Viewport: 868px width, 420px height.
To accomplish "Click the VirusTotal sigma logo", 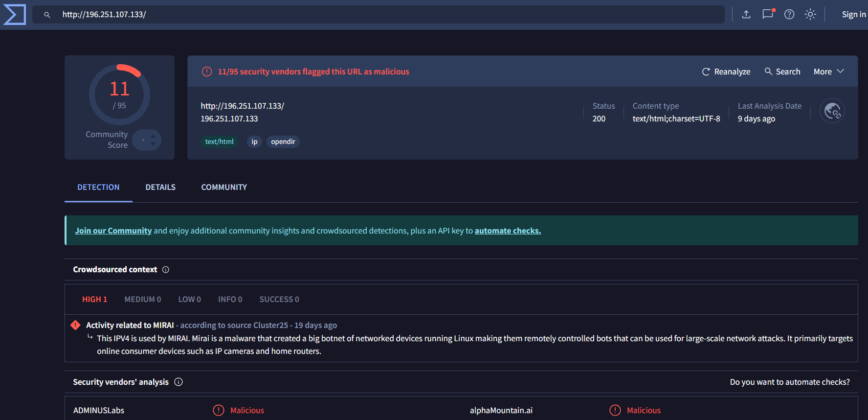I will point(14,15).
